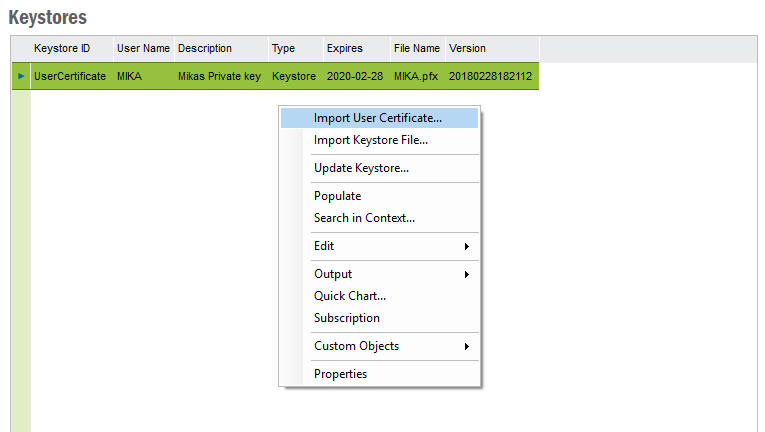Click the Description column header

tap(205, 48)
